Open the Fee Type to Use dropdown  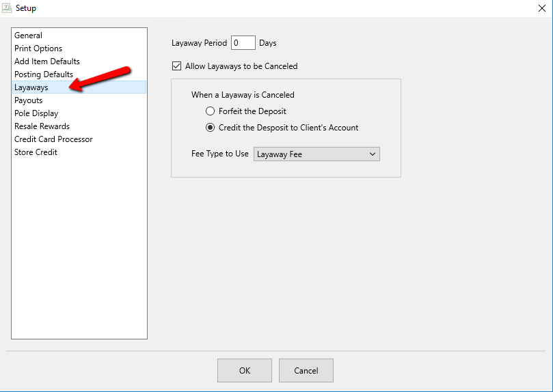click(316, 154)
